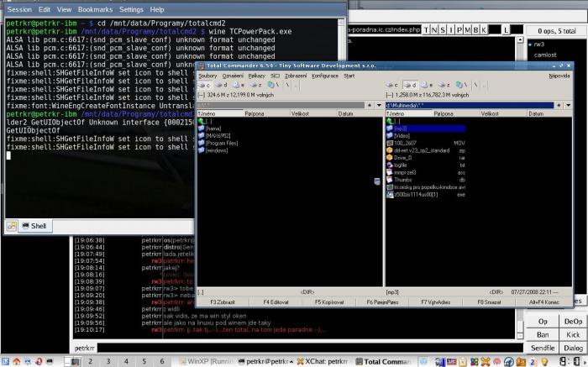Click F5 Kopírovat button
Image resolution: width=588 pixels, height=367 pixels.
coord(329,302)
